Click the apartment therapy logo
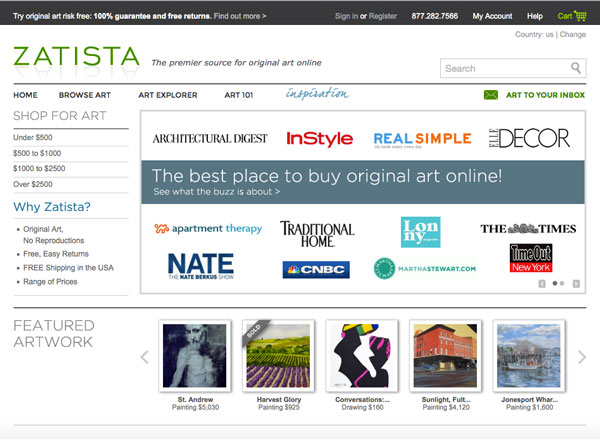Screen dimensions: 600x439 [208, 228]
